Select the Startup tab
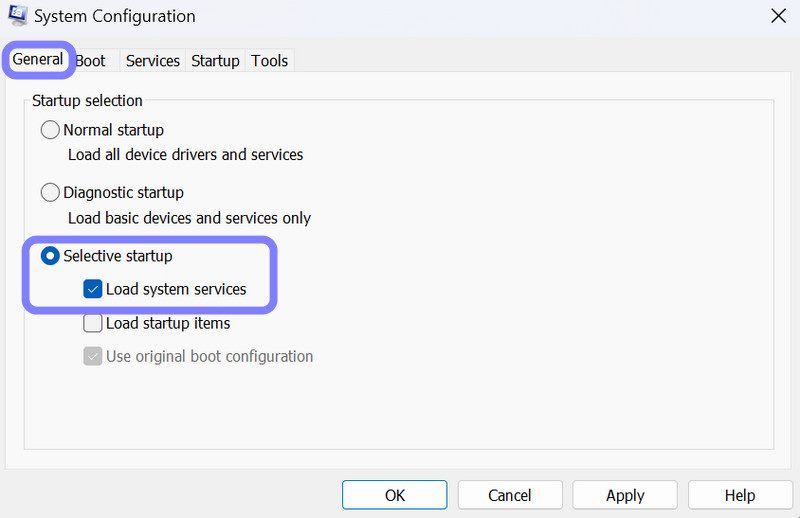Screen dimensions: 800x518 pyautogui.click(x=215, y=61)
